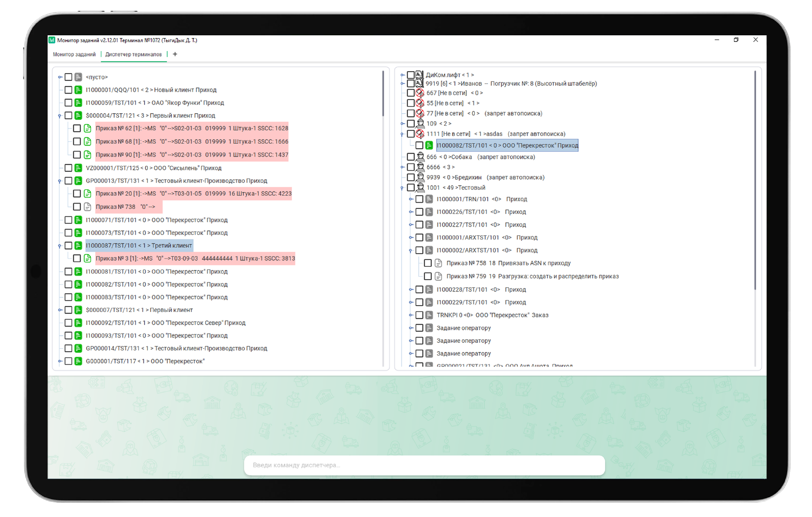Switch to the Монитор заданий tab
Viewport: 812px width, 517px height.
point(74,54)
